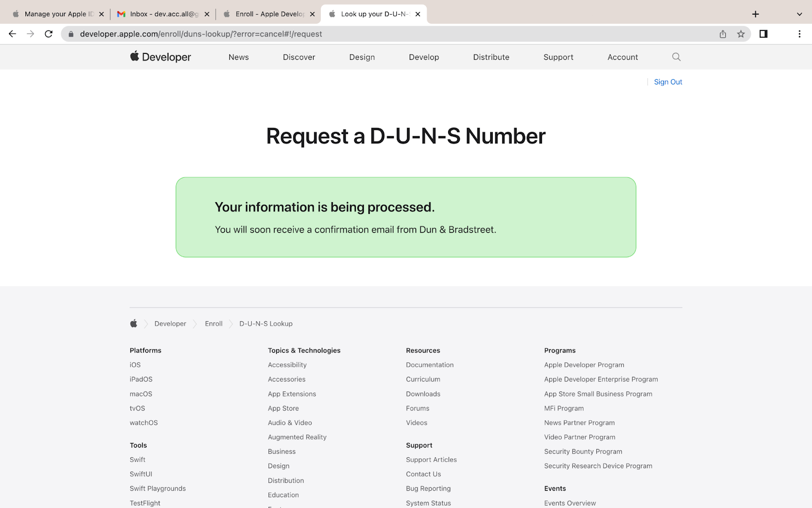Click the browser forward arrow
812x508 pixels.
click(30, 34)
